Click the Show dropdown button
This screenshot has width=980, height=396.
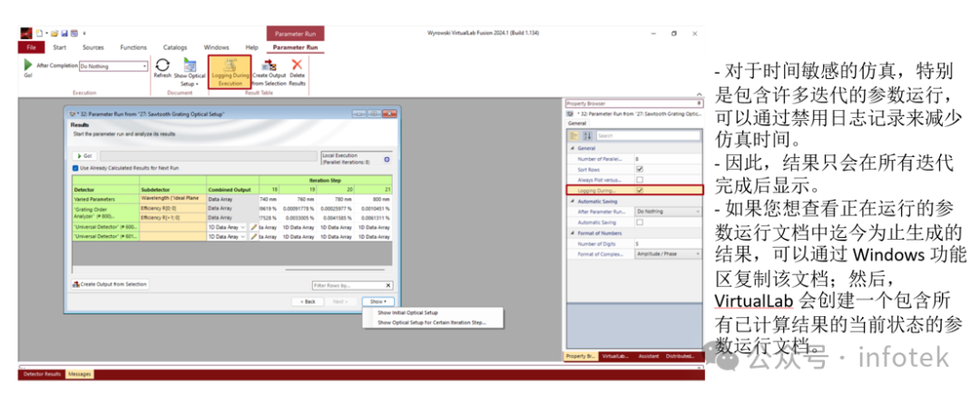378,302
